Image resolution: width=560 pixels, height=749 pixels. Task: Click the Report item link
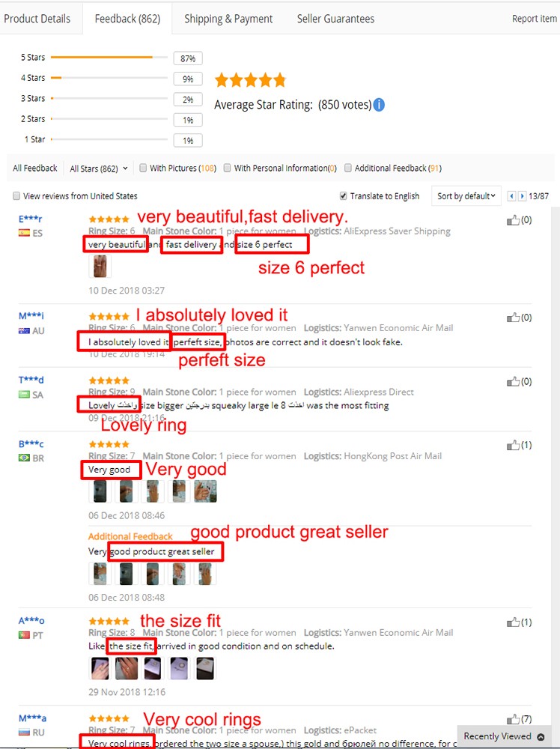535,19
